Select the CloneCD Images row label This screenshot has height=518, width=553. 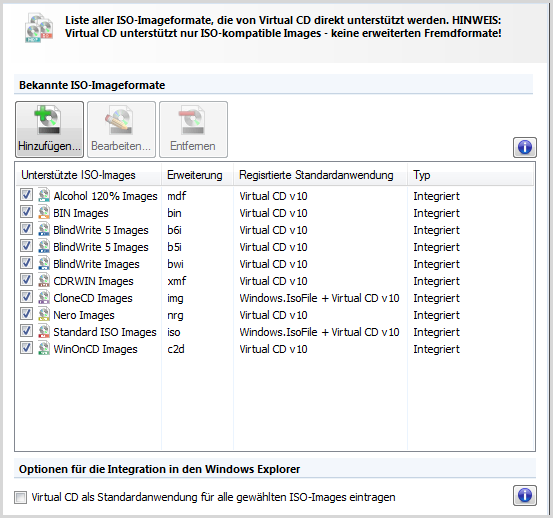coord(93,298)
